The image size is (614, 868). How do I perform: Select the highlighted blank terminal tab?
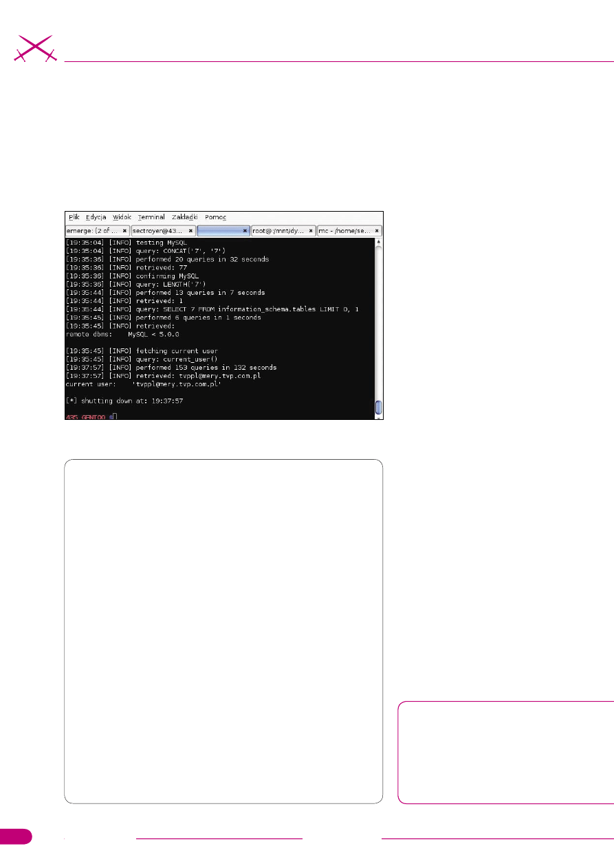click(219, 232)
